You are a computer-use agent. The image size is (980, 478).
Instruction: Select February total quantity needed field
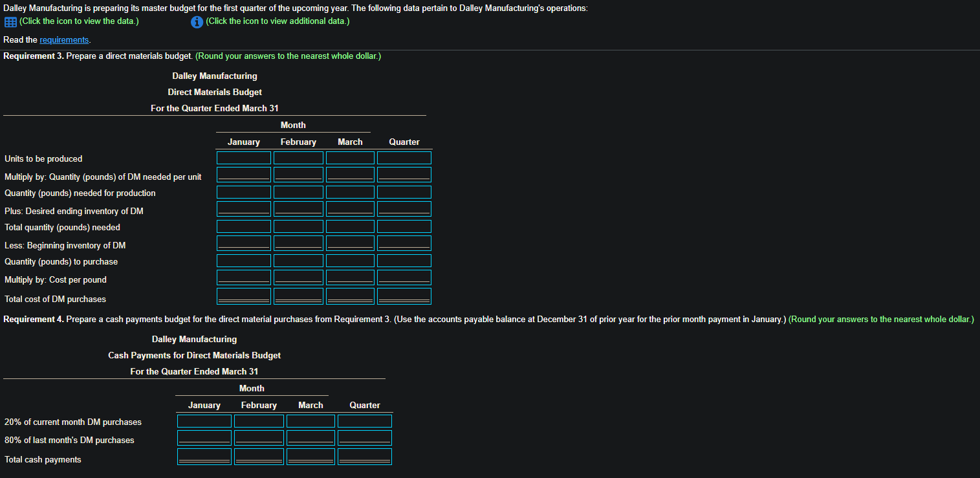298,226
